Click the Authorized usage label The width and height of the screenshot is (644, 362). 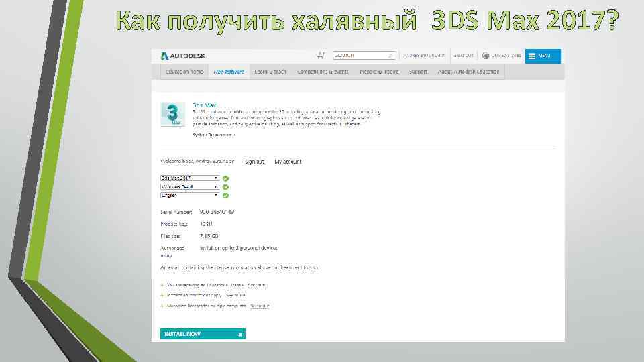172,251
